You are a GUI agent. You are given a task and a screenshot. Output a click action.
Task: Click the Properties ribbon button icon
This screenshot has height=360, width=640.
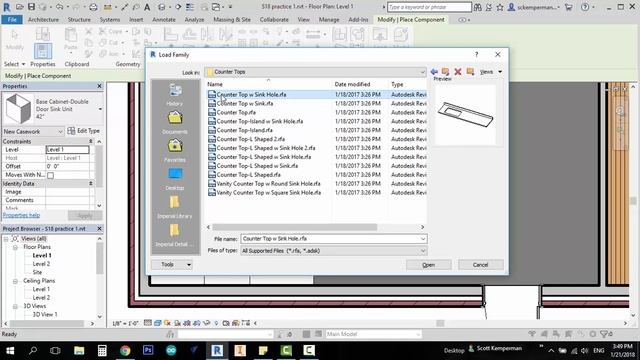(43, 51)
